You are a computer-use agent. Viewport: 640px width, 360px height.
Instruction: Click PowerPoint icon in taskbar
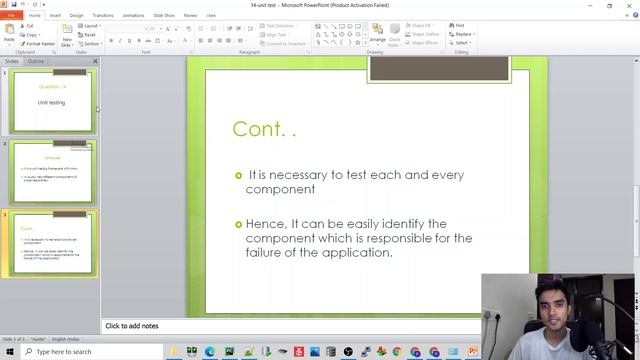tap(473, 351)
